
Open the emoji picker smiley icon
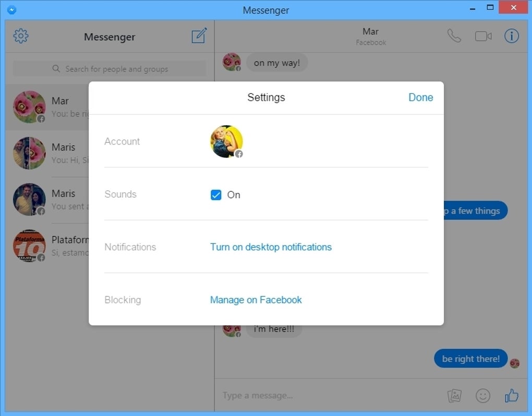(x=482, y=395)
